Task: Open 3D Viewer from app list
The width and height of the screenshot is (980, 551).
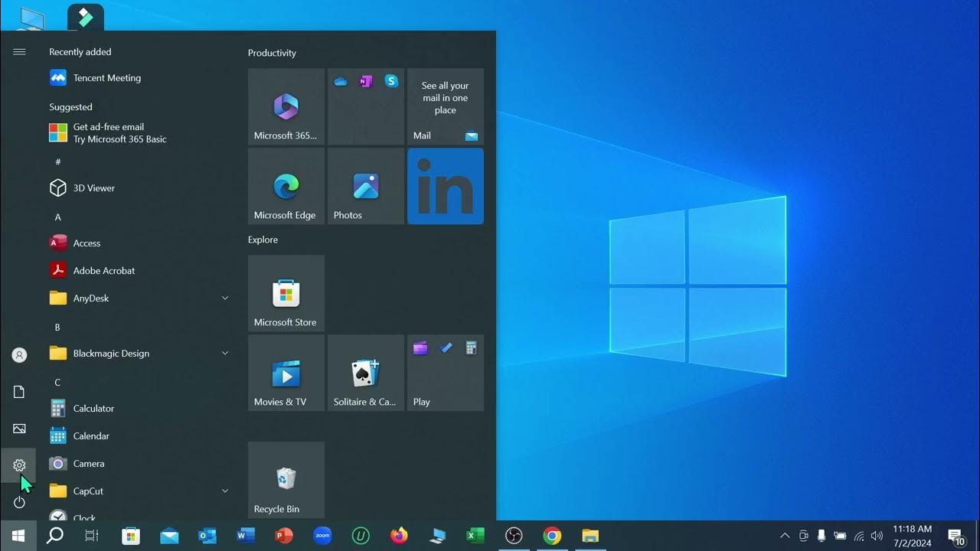Action: (139, 188)
